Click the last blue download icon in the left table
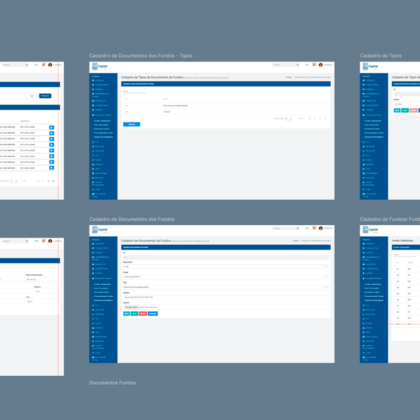420x420 pixels. [51, 168]
